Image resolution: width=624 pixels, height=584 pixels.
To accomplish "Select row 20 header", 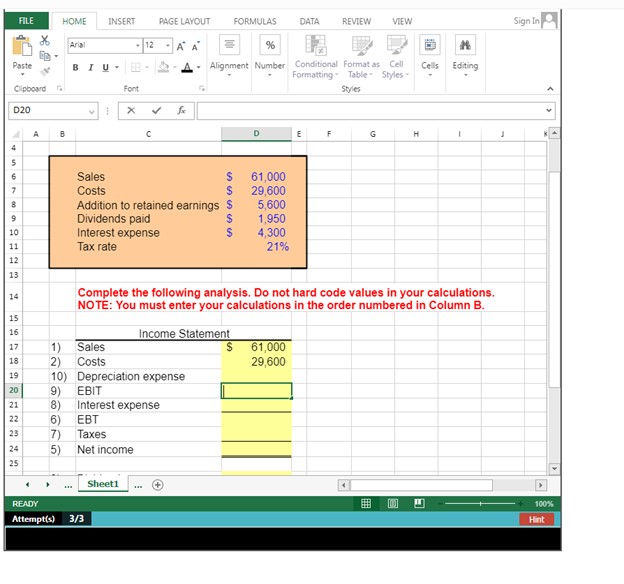I will (x=14, y=390).
